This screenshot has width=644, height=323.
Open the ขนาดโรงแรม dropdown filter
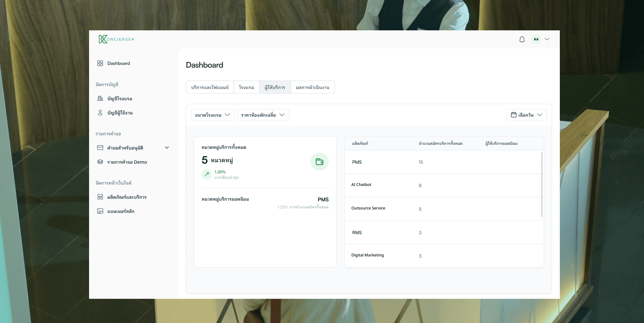coord(212,115)
